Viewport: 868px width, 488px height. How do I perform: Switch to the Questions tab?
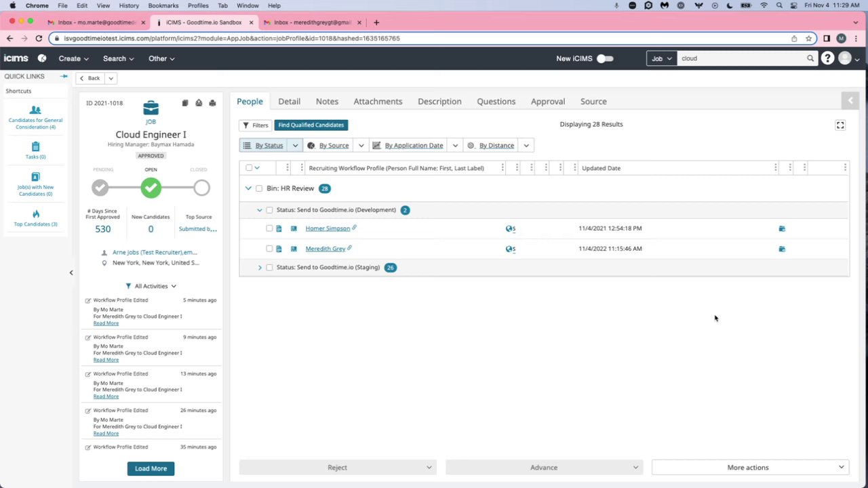tap(496, 102)
